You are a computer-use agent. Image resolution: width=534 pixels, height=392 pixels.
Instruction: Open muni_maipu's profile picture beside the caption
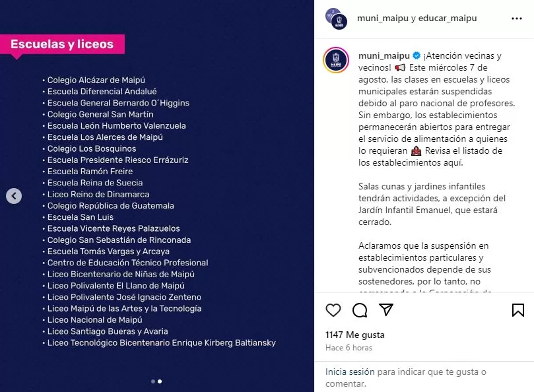(x=336, y=60)
